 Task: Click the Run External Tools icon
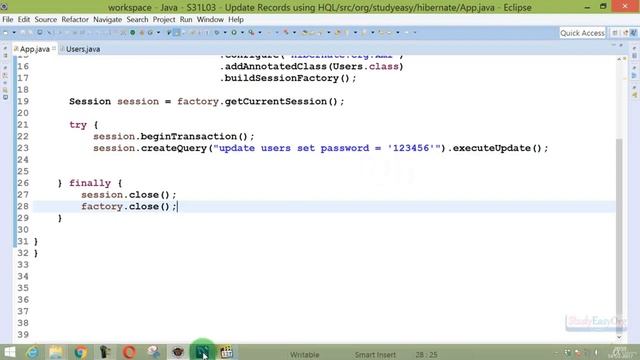click(x=252, y=33)
